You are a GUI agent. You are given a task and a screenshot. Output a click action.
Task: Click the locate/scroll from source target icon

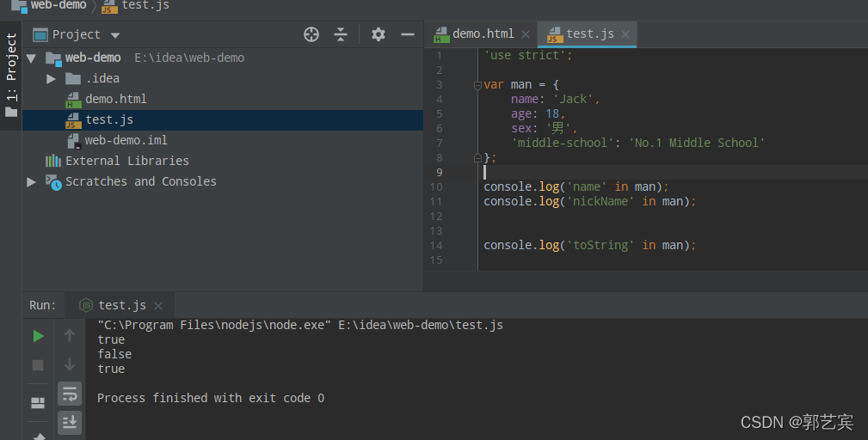pos(311,34)
